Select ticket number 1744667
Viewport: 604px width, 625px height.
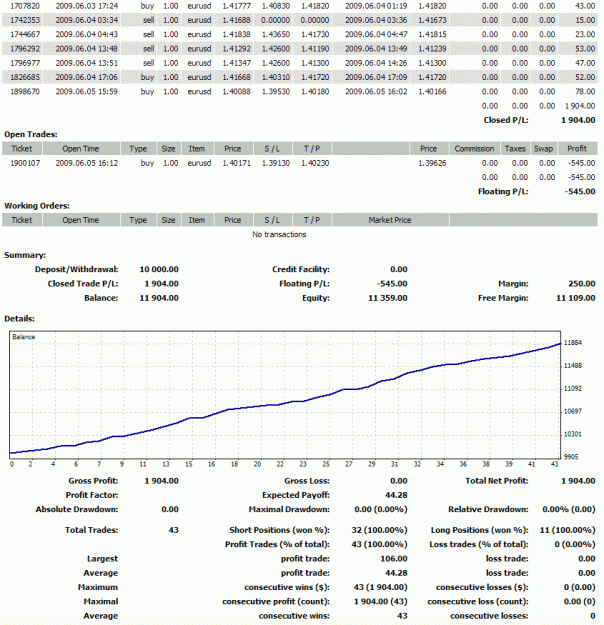coord(25,35)
